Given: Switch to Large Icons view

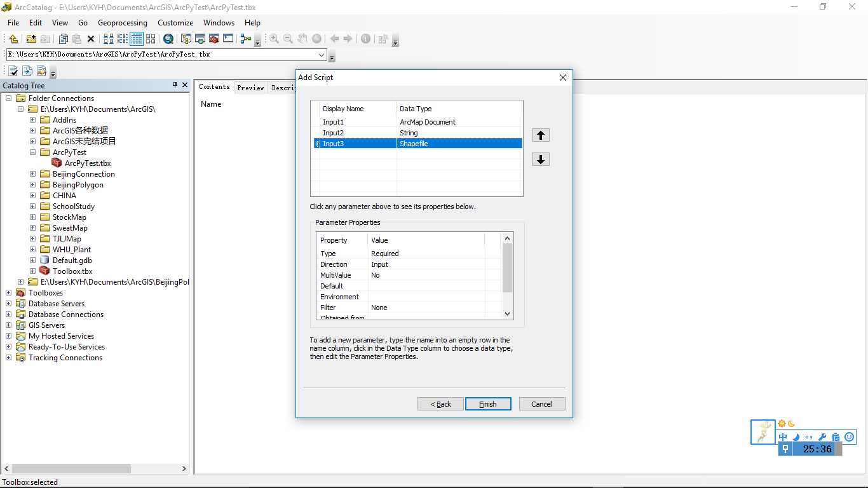Looking at the screenshot, I should (x=109, y=39).
